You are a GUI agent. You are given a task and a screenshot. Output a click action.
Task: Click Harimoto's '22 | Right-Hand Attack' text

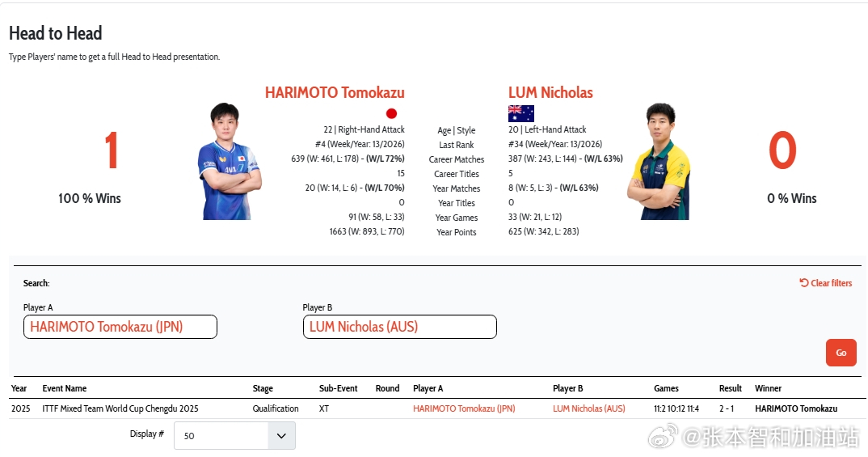click(364, 129)
